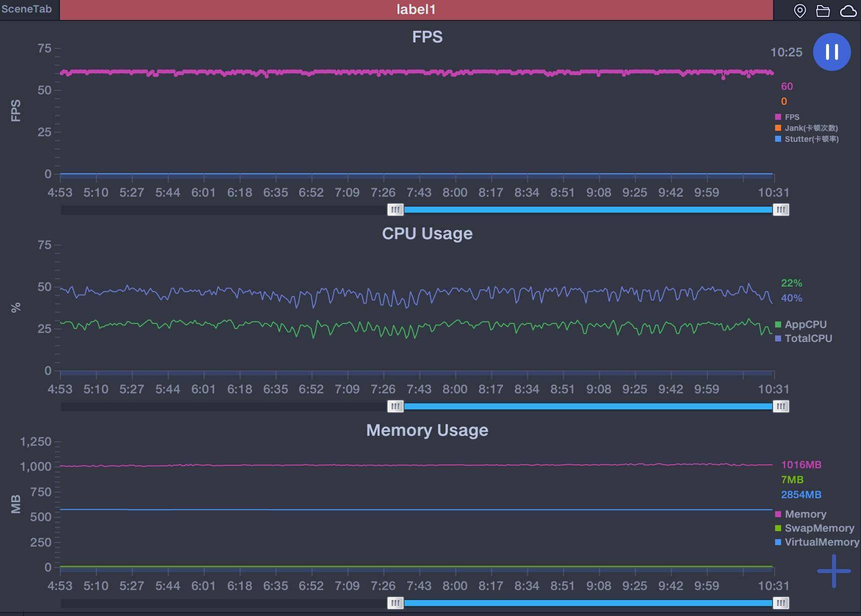This screenshot has height=616, width=861.
Task: Toggle TotalCPU series in CPU legend
Action: (804, 338)
